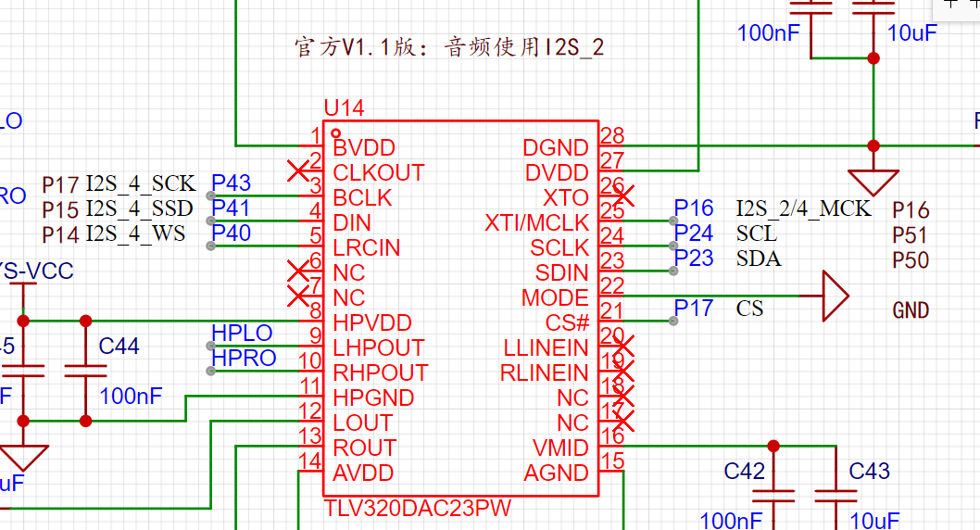Screen dimensions: 980x530
Task: Select the C42 capacitor symbol
Action: (773, 496)
